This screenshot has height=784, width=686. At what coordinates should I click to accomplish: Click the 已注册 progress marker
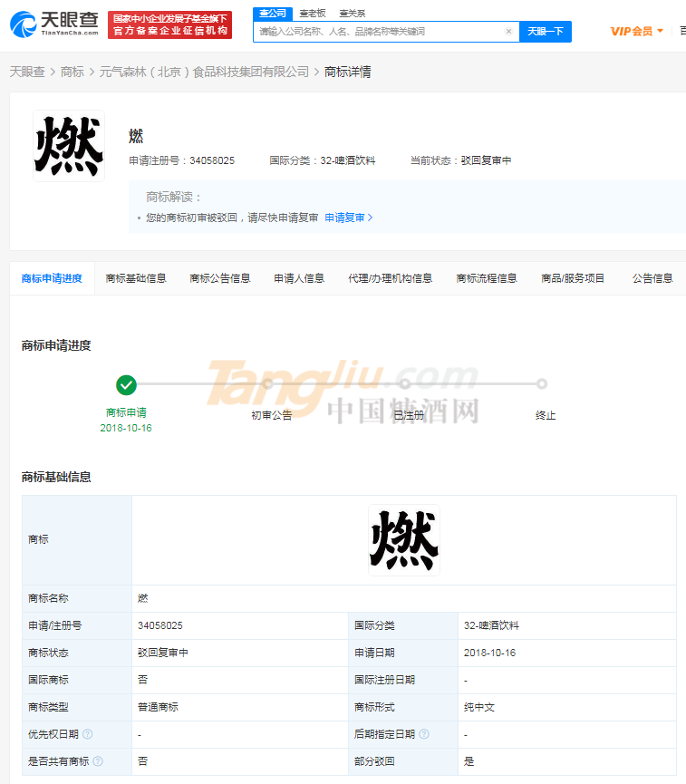(405, 384)
